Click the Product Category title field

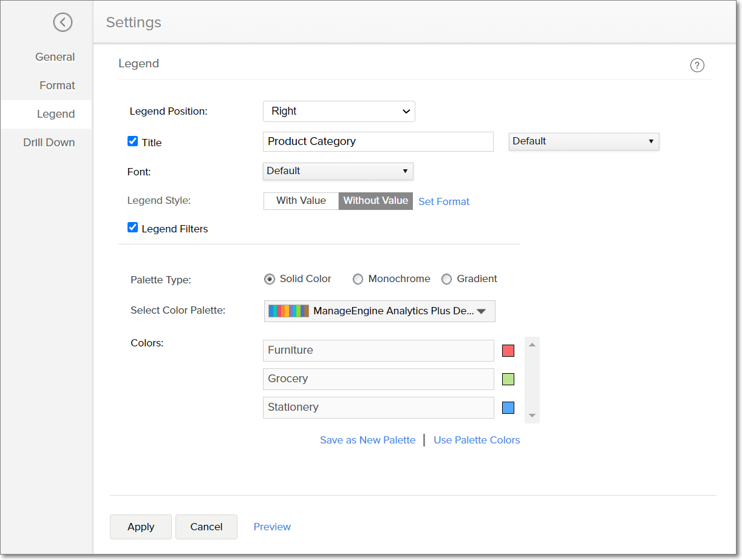(x=378, y=141)
